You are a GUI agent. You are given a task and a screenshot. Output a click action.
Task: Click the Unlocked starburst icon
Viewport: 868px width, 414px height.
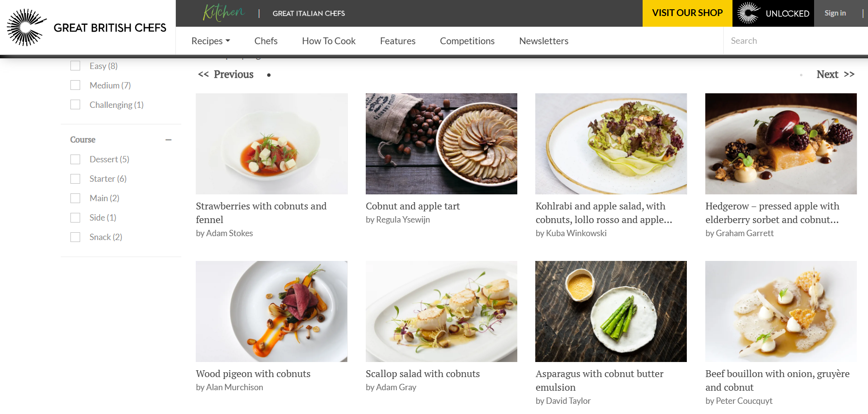tap(749, 13)
